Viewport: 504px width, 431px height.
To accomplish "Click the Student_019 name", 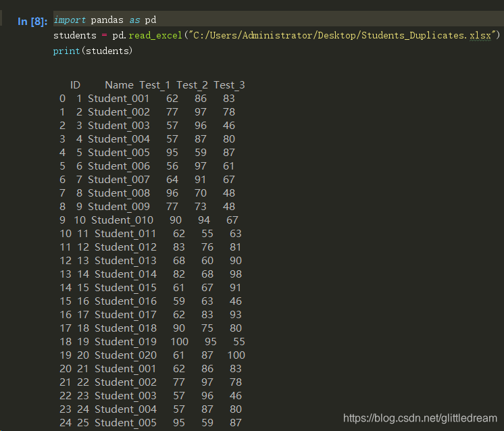I will (x=126, y=341).
